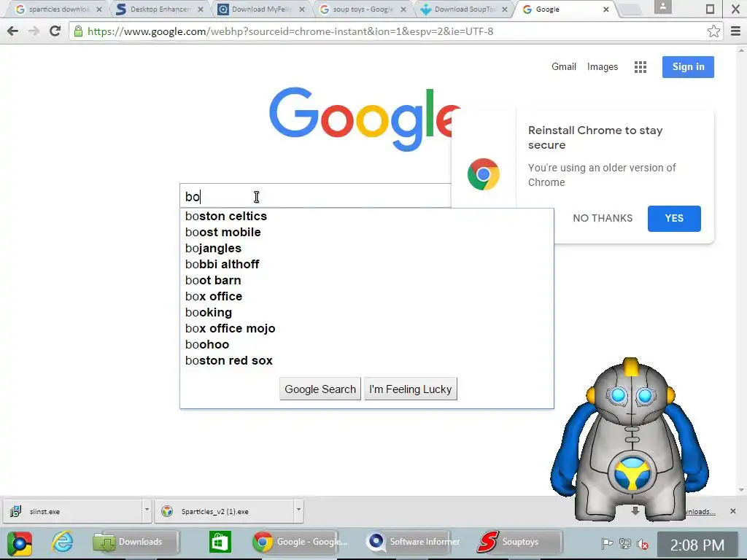Click inside the Google search box
Screen dimensions: 747x560
pyautogui.click(x=315, y=196)
